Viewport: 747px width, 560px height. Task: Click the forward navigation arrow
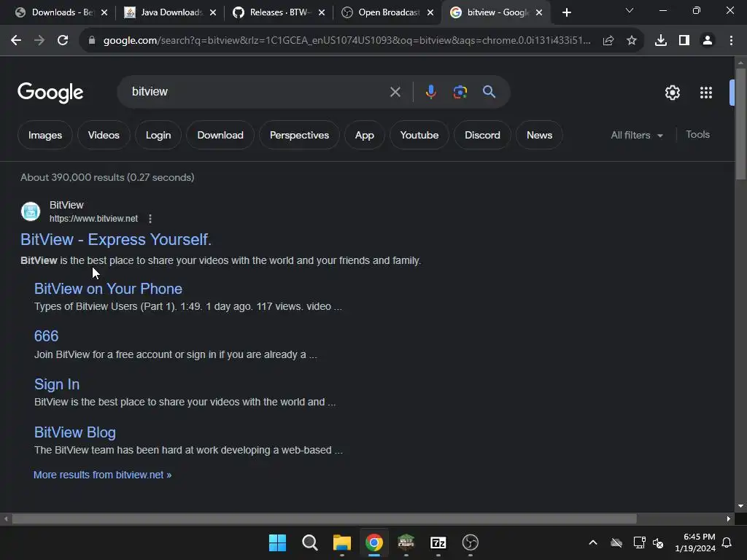(x=39, y=41)
